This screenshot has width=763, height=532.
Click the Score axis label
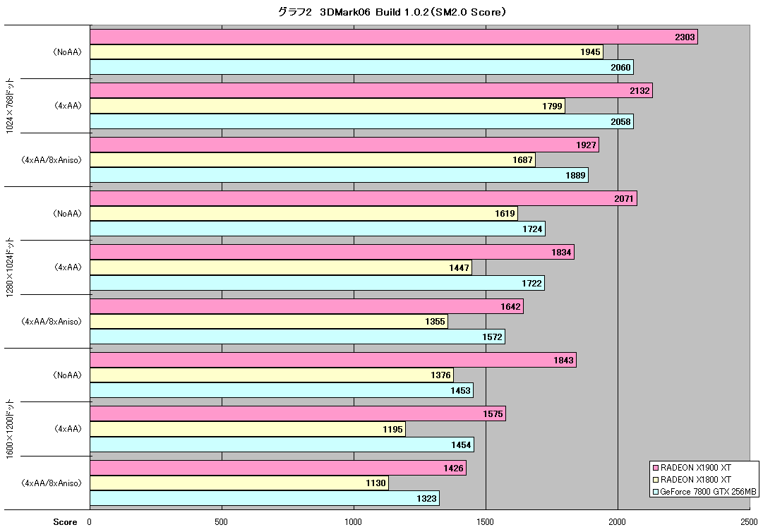(65, 522)
